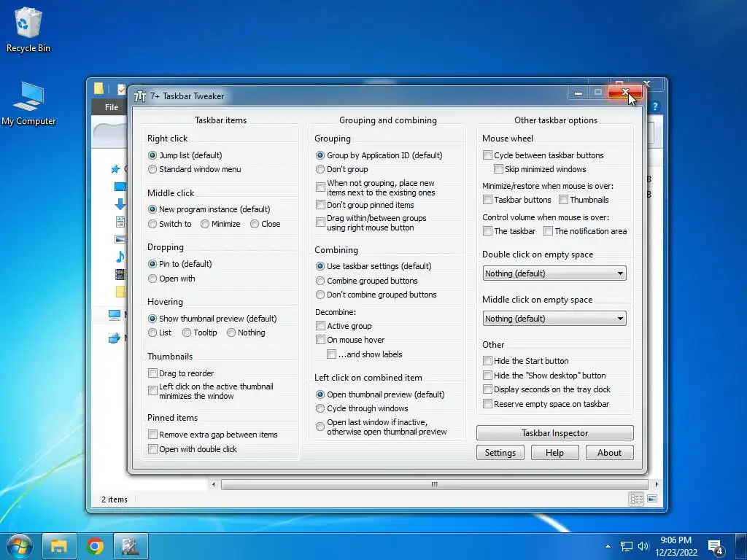Select the Desktop icon in Explorer sidebar
Image resolution: width=747 pixels, height=560 pixels.
tap(120, 187)
